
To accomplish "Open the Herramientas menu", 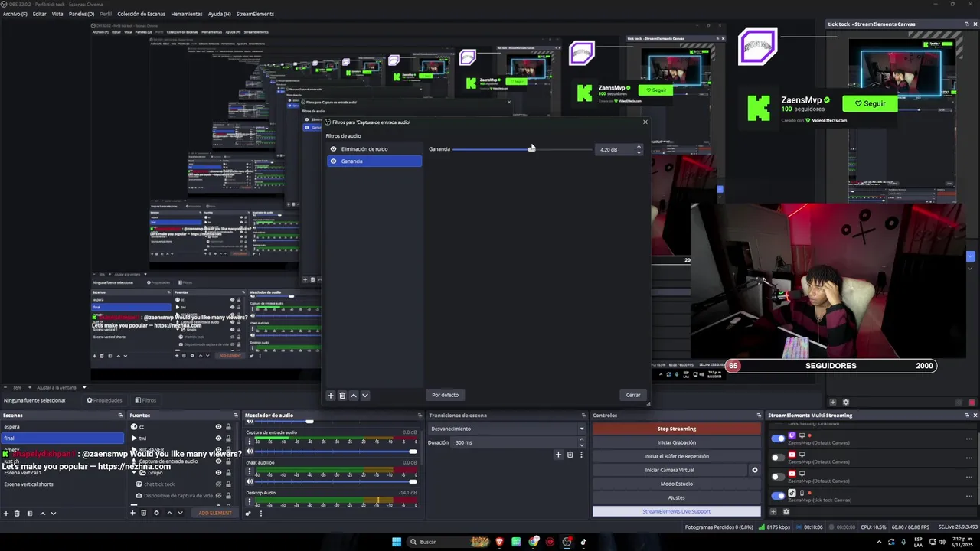I will point(187,14).
